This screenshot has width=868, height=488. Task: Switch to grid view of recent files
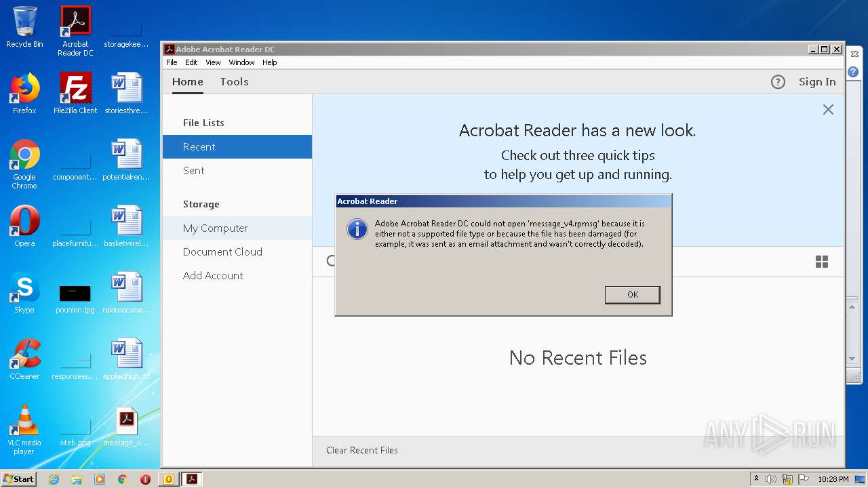coord(822,262)
